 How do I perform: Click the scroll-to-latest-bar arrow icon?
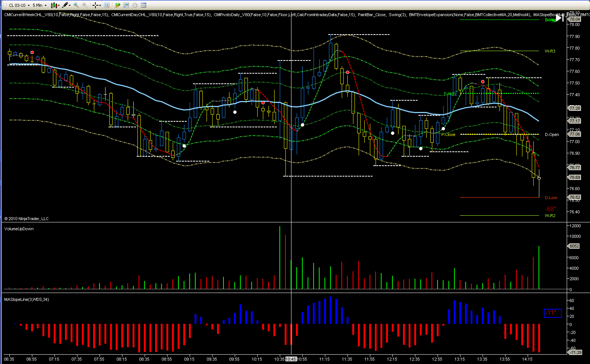tap(560, 18)
